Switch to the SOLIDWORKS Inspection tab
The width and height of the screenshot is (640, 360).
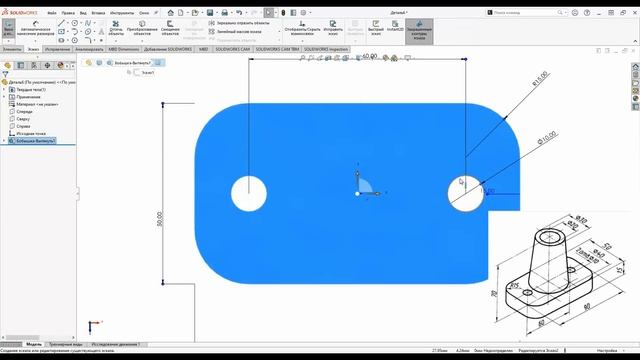coord(326,49)
